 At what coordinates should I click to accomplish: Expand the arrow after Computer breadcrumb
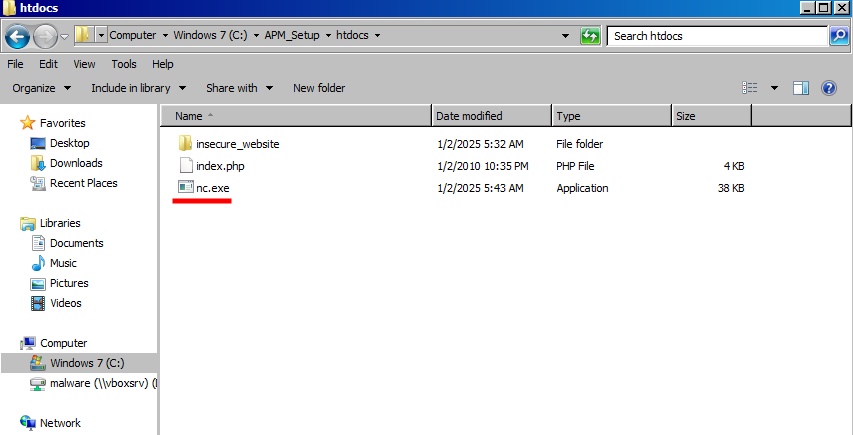[165, 35]
